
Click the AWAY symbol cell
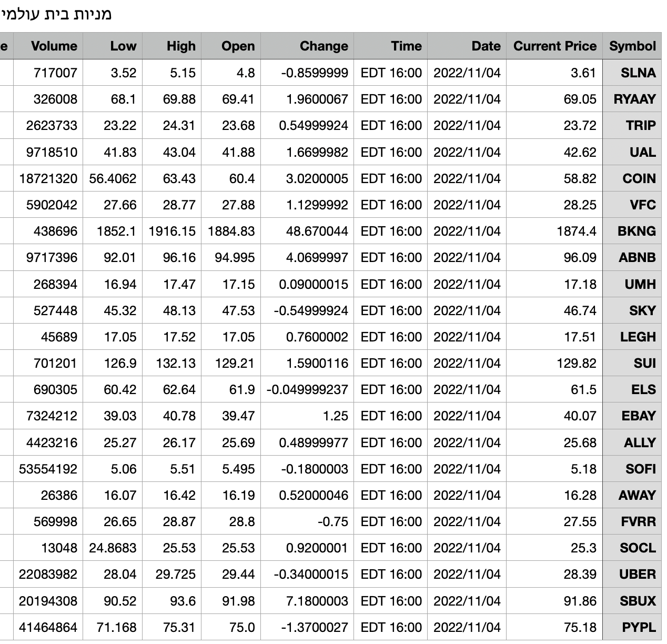[632, 495]
